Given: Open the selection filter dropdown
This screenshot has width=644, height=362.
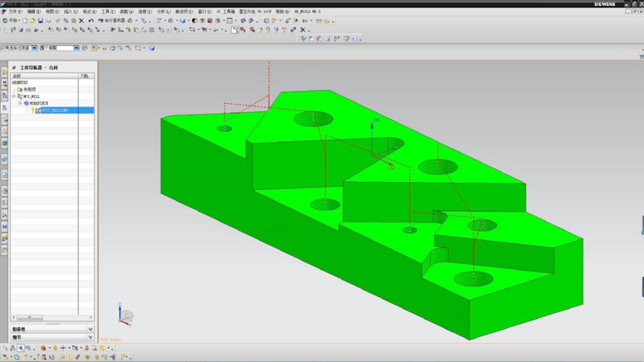Looking at the screenshot, I should 34,48.
